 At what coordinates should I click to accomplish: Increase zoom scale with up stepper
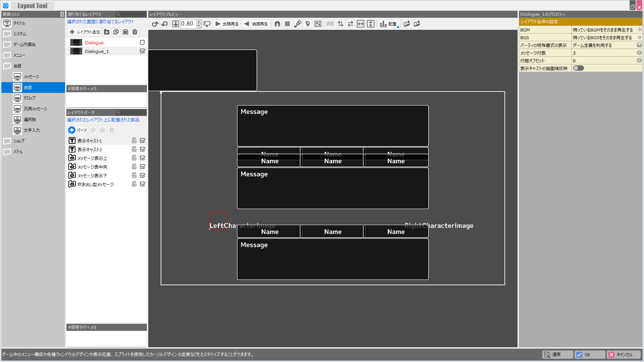pos(199,22)
